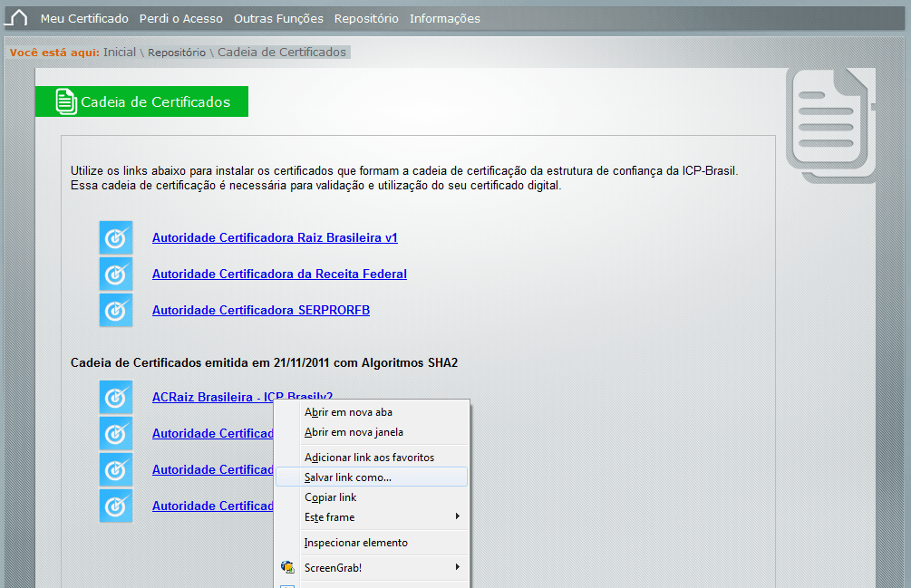Expand the ScreenGrab! submenu arrow
Viewport: 911px width, 588px height.
coord(458,567)
